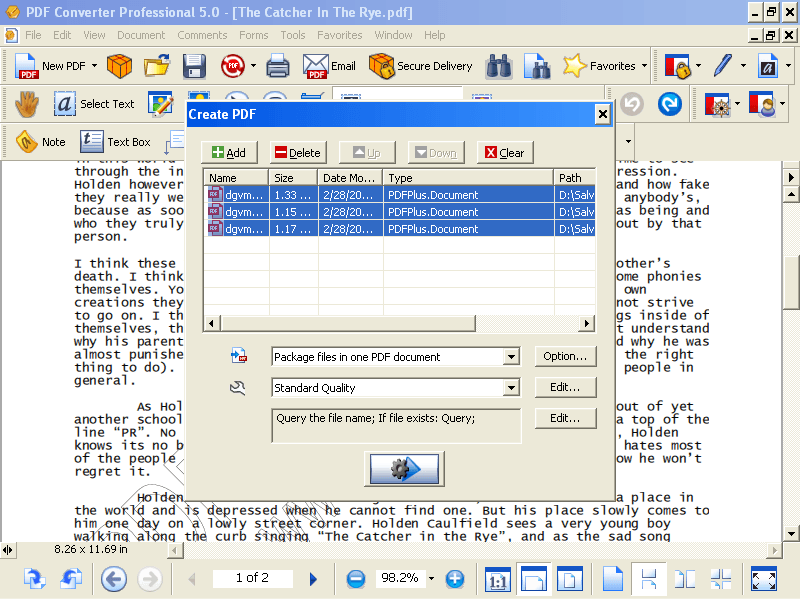This screenshot has width=800, height=600.
Task: Activate the Select Text tool
Action: click(94, 104)
